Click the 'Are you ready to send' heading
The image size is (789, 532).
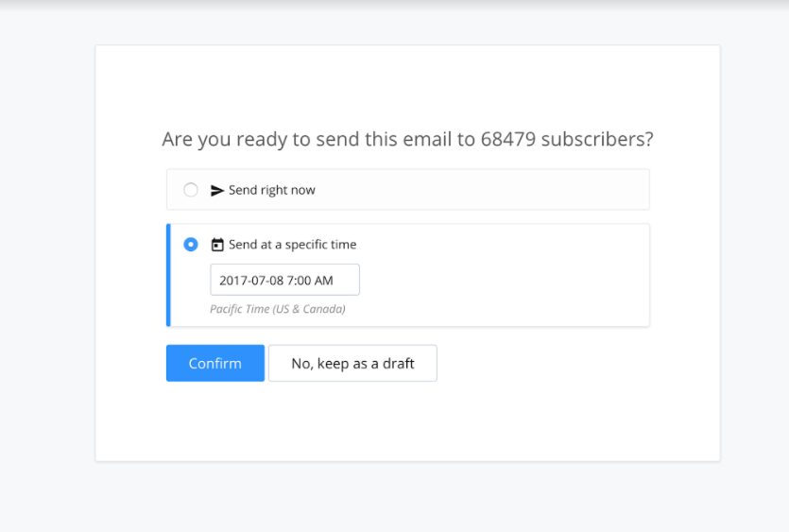tap(407, 139)
